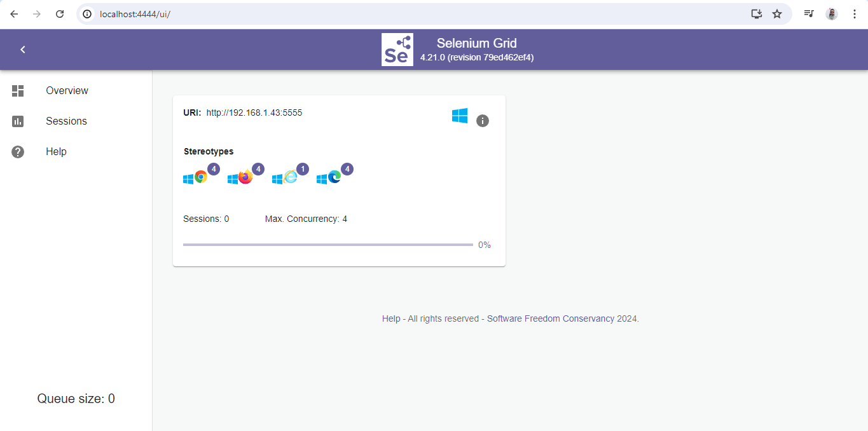Viewport: 868px width, 431px height.
Task: Click the Help link in footer
Action: click(391, 318)
